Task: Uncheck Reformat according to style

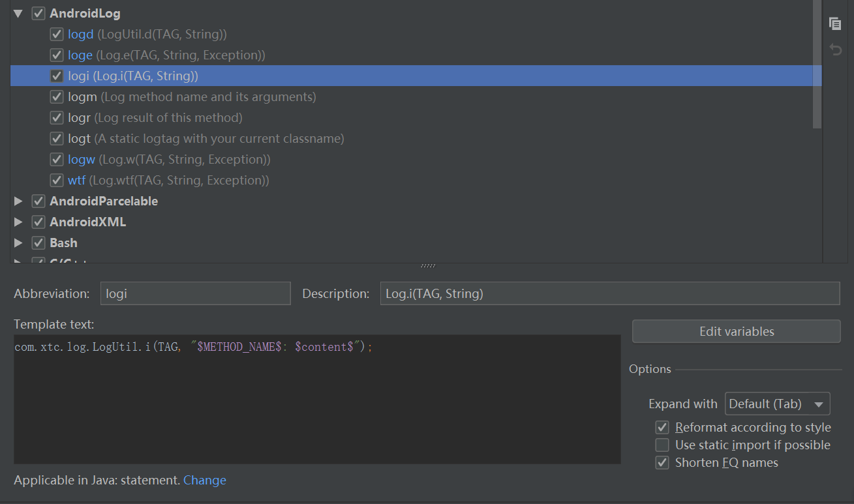Action: tap(662, 427)
